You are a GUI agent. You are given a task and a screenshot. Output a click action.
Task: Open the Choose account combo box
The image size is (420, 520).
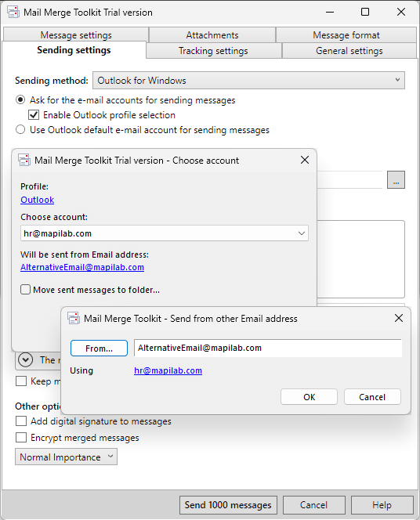pos(165,233)
